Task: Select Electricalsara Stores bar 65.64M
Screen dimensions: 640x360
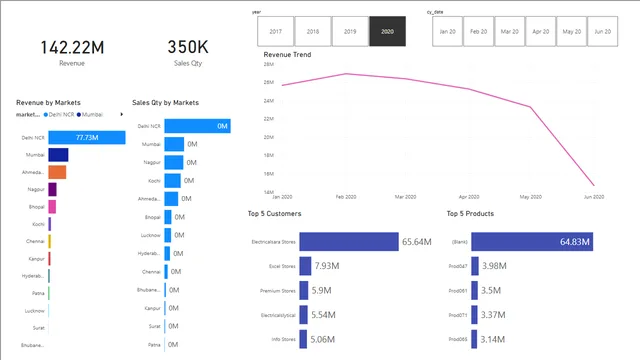Action: [349, 242]
